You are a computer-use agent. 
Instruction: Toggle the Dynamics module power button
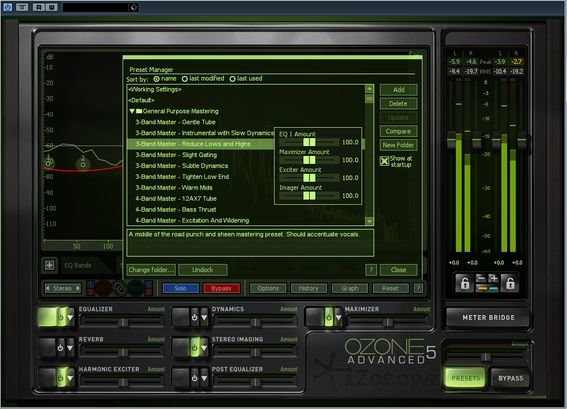point(195,317)
